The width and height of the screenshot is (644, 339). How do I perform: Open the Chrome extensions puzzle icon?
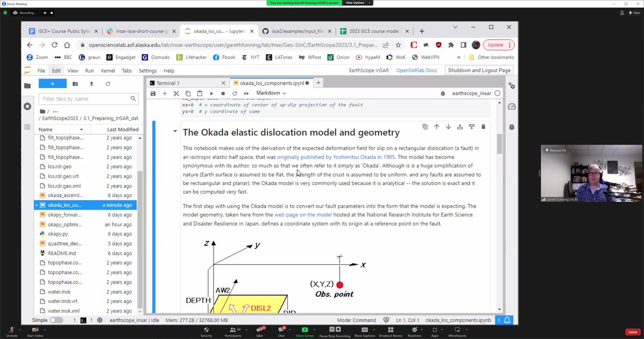pyautogui.click(x=451, y=45)
